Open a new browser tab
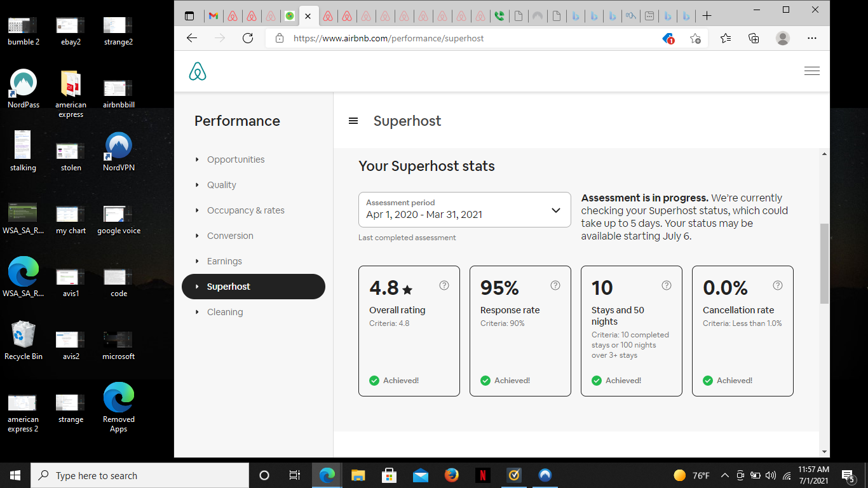 tap(707, 16)
